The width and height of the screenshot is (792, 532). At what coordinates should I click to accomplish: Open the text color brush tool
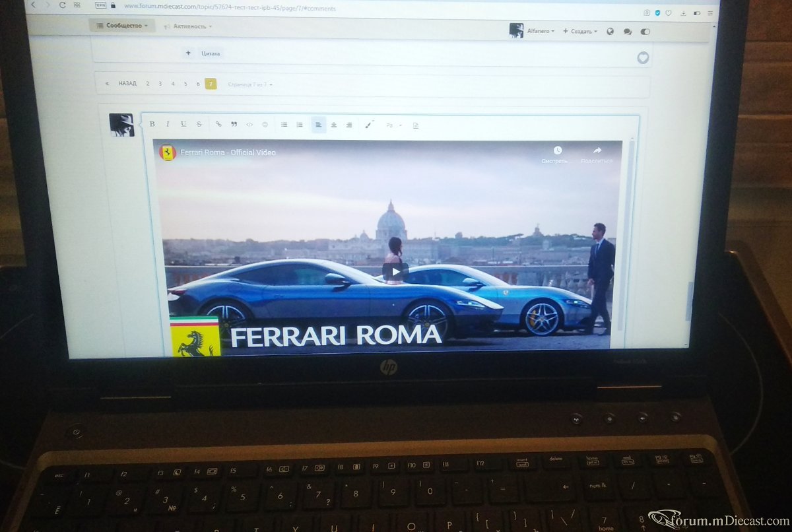pyautogui.click(x=369, y=124)
